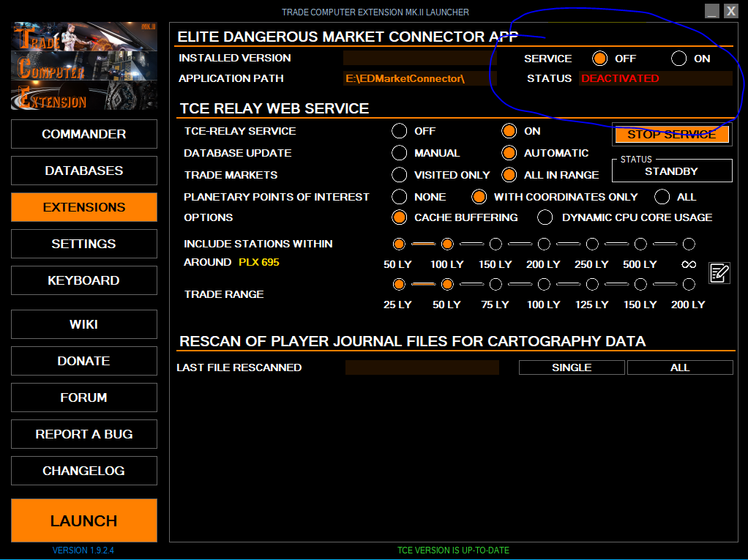
Task: Open the Forum button
Action: coord(84,397)
